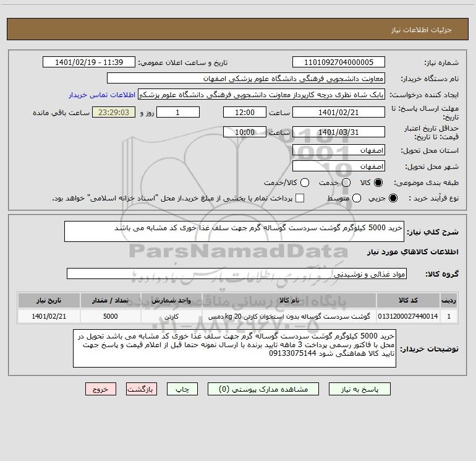Click the شرح کلی نیاز description box
Image resolution: width=476 pixels, height=461 pixels.
click(234, 231)
